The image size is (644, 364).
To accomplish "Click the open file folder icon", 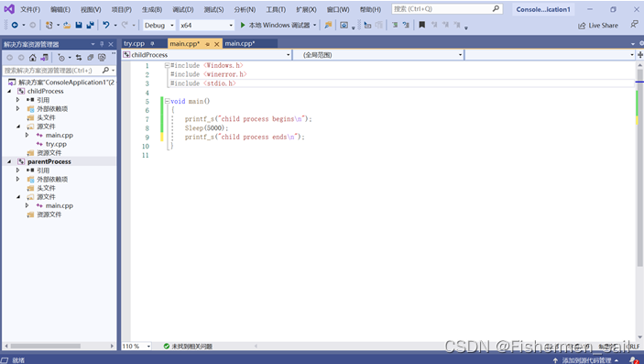I will 67,25.
